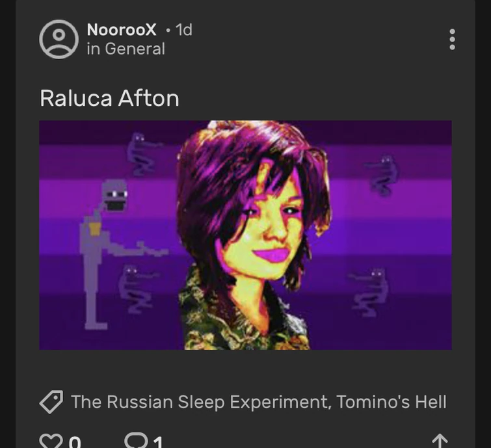This screenshot has height=448, width=491.
Task: Click the comment count number
Action: (158, 442)
